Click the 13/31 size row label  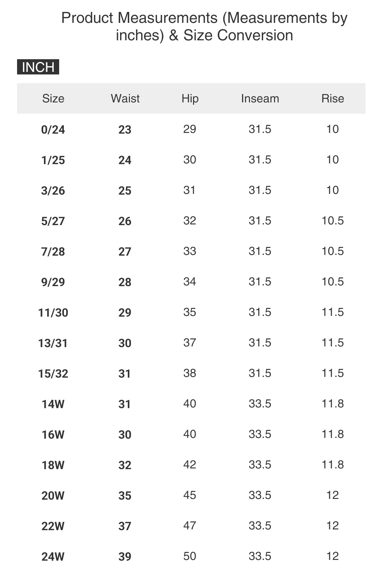pyautogui.click(x=53, y=343)
